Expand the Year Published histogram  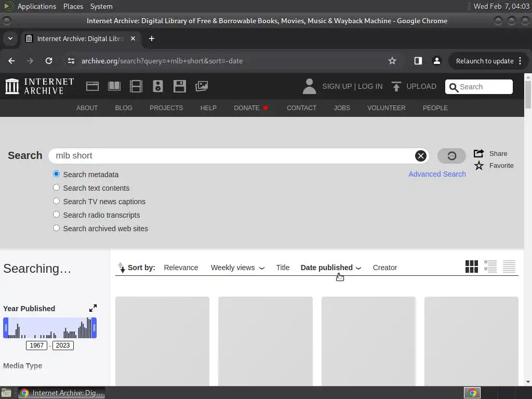pos(93,308)
